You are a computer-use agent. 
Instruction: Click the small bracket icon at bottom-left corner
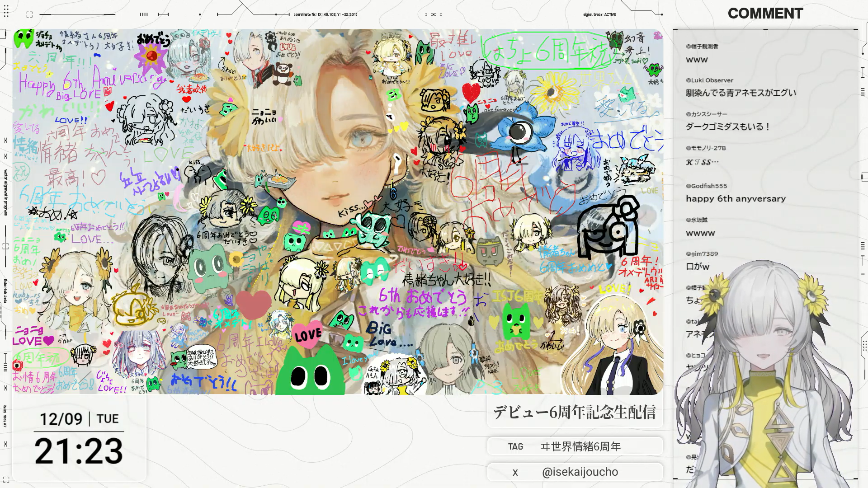6,479
